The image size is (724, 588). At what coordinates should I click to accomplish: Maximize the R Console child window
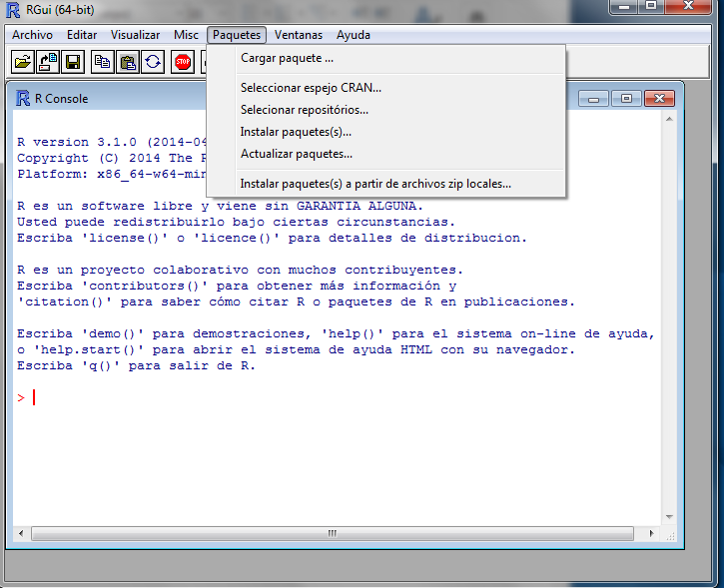click(626, 98)
